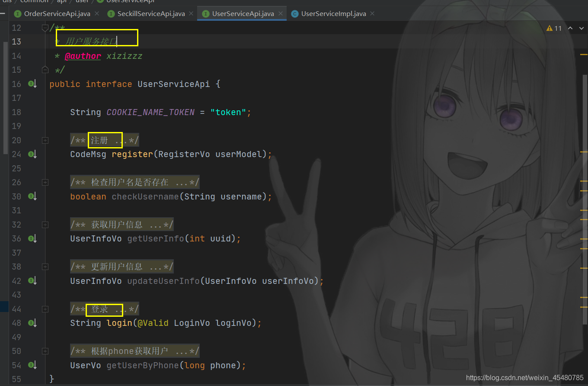
Task: Click the interface icon on OrderServiceApi.java tab
Action: (18, 14)
